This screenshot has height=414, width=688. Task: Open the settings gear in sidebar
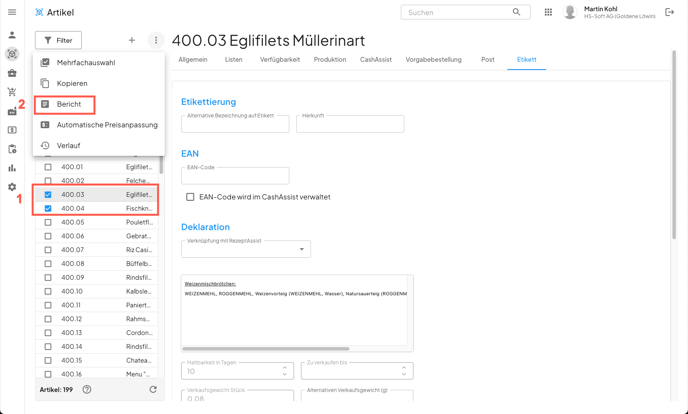pos(12,187)
